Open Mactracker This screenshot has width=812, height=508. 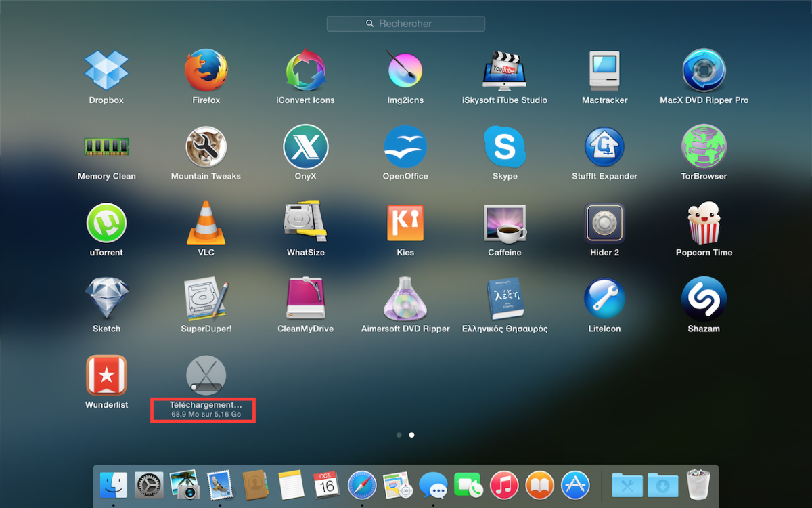pyautogui.click(x=604, y=70)
